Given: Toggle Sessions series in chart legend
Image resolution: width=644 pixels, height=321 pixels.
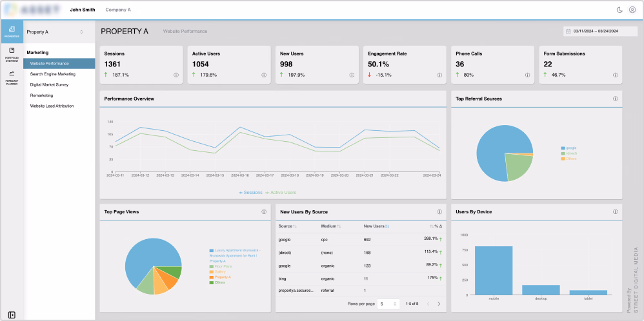Looking at the screenshot, I should [250, 193].
